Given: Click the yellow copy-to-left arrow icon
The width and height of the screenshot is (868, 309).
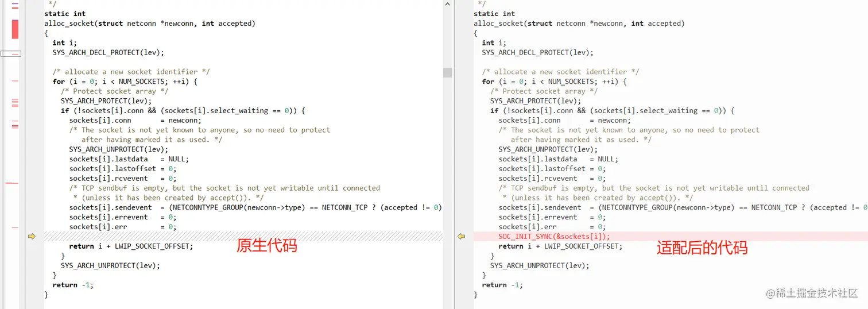Looking at the screenshot, I should pyautogui.click(x=461, y=236).
